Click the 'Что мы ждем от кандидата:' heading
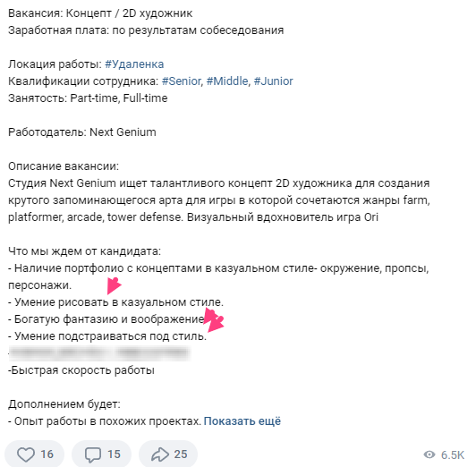The width and height of the screenshot is (476, 467). (x=84, y=251)
